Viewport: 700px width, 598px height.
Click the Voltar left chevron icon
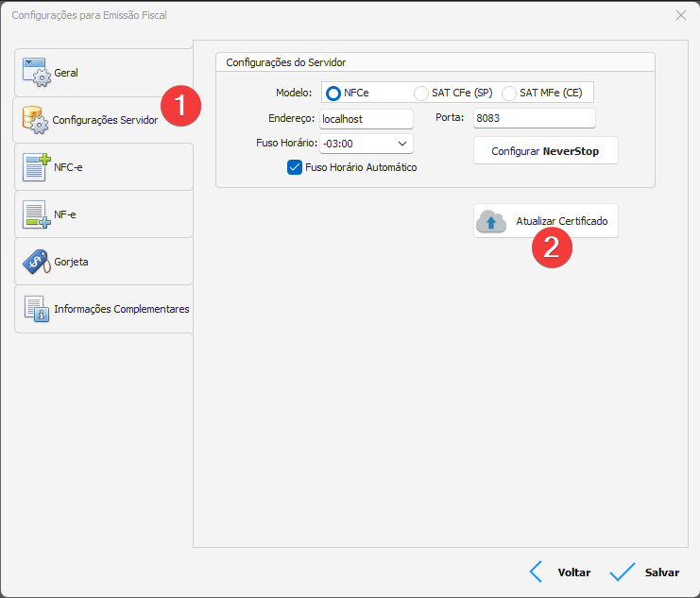pyautogui.click(x=536, y=572)
